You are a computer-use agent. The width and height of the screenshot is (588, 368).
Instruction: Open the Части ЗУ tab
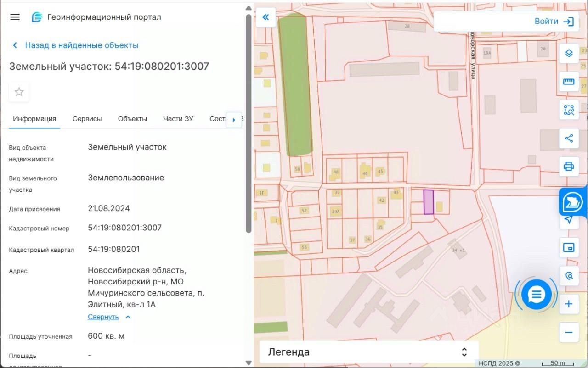click(x=178, y=118)
